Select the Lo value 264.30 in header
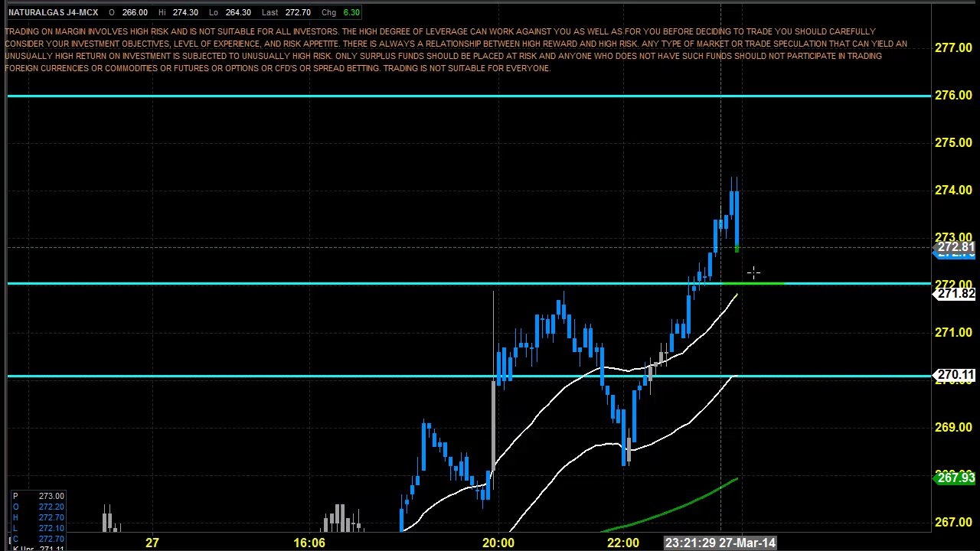 click(238, 12)
